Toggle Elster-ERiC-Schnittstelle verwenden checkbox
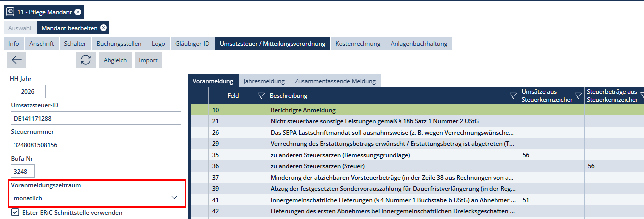This screenshot has width=644, height=219. click(15, 213)
